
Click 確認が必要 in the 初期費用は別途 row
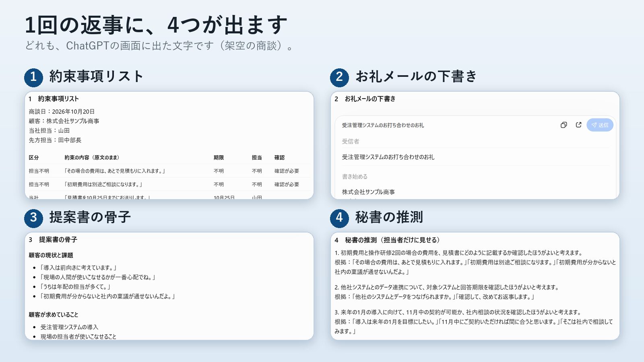287,185
